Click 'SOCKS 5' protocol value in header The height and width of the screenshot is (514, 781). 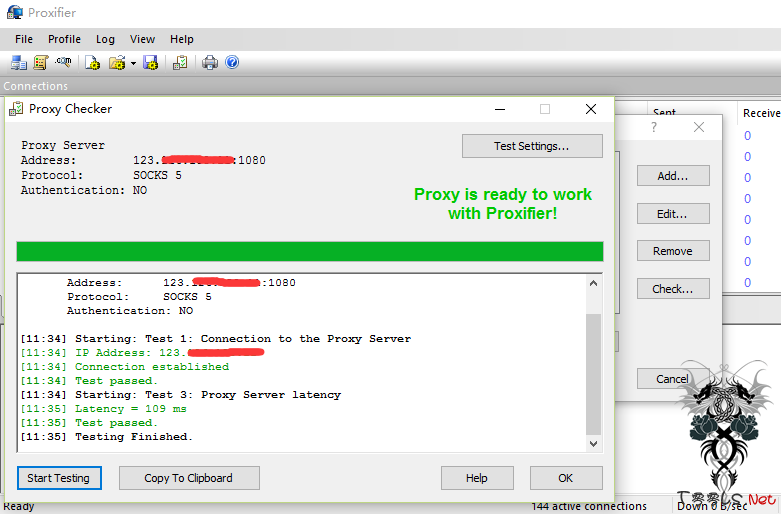coord(157,175)
